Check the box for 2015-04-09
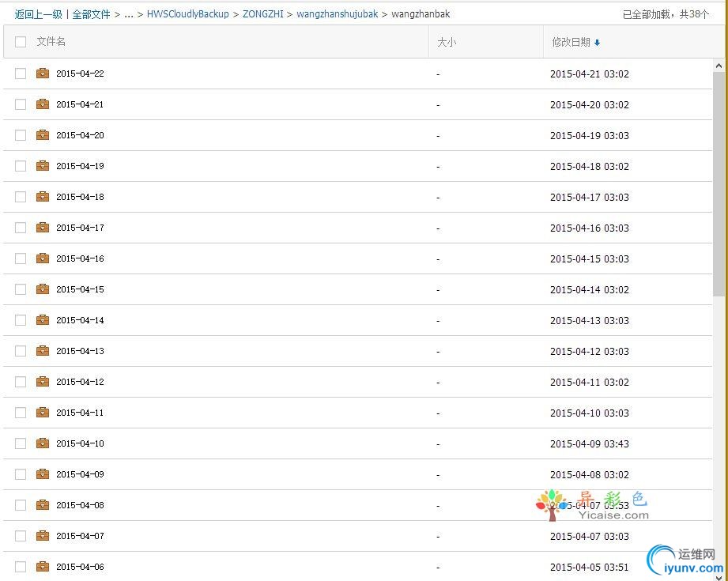The image size is (728, 581). click(21, 473)
